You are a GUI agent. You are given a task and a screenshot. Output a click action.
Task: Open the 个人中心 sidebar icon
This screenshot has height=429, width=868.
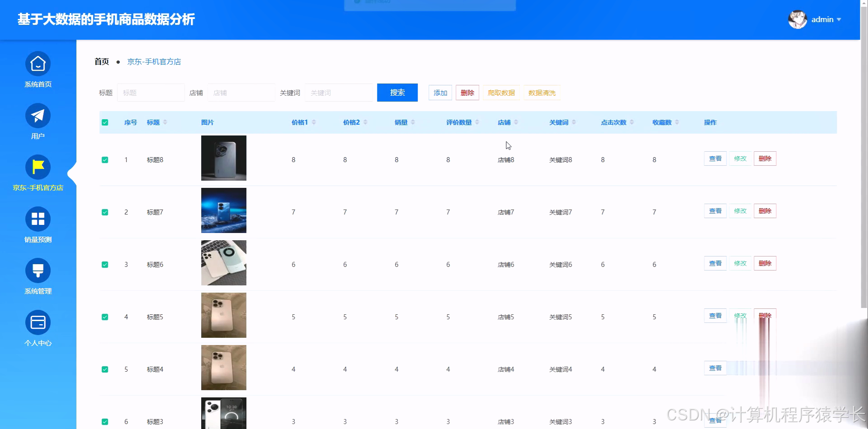point(38,322)
